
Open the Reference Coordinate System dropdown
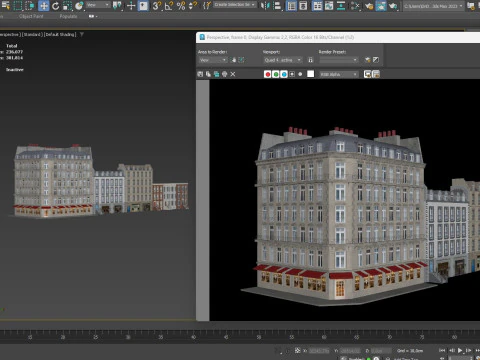pyautogui.click(x=98, y=5)
